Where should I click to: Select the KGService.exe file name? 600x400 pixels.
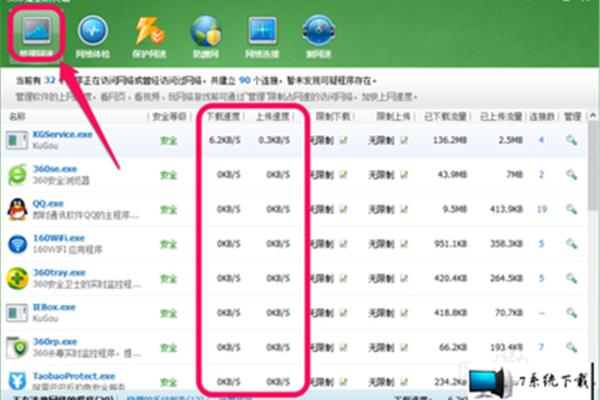pos(63,134)
